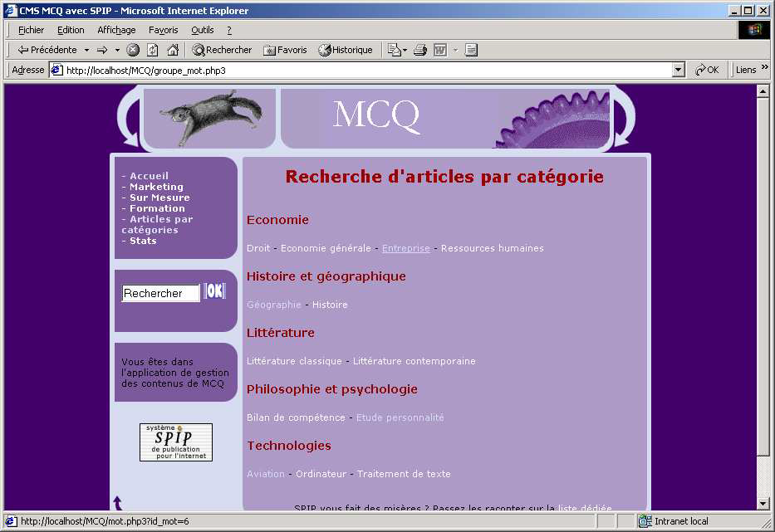Go to the home page icon
Image resolution: width=775 pixels, height=532 pixels.
click(173, 50)
